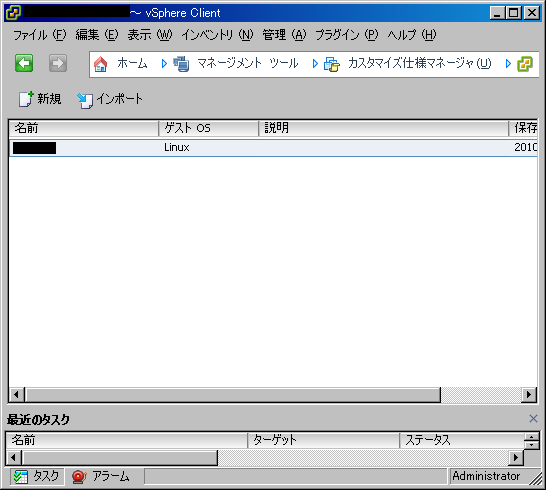Screen dimensions: 546x490
Task: Click the vSphere Client title bar icon
Action: point(14,13)
